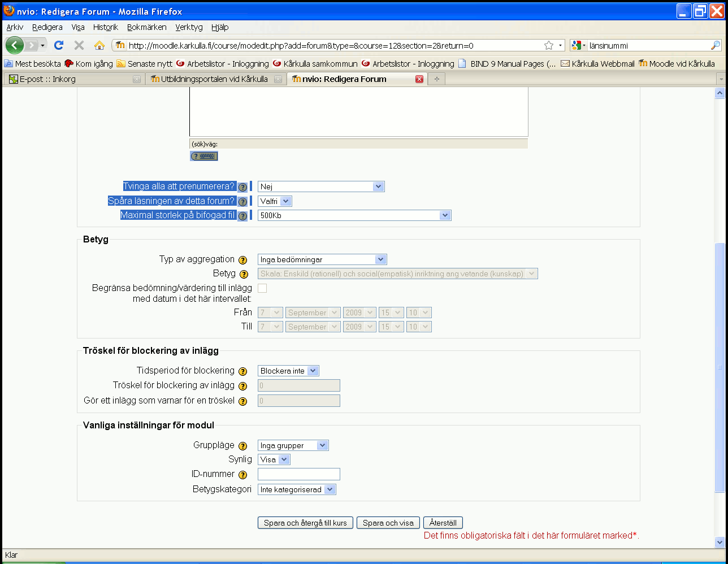Open the Kårkulla samkommun bookmark
This screenshot has width=728, height=564.
pos(315,64)
